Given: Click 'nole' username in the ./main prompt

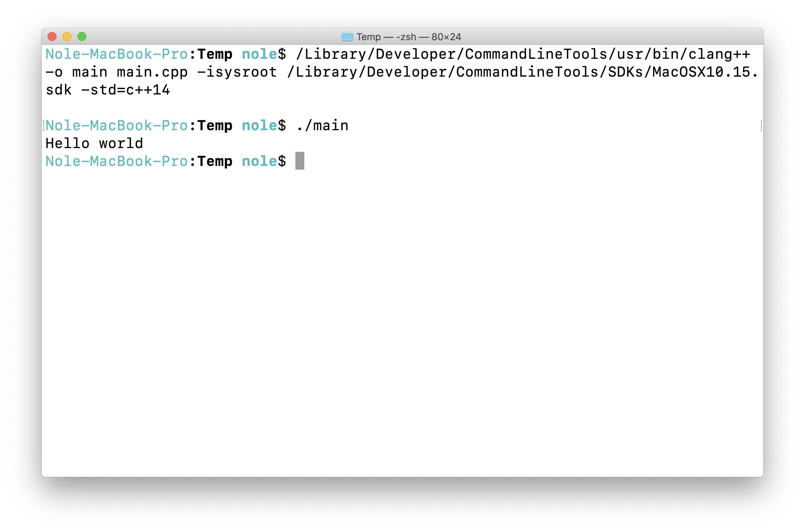Looking at the screenshot, I should [259, 125].
